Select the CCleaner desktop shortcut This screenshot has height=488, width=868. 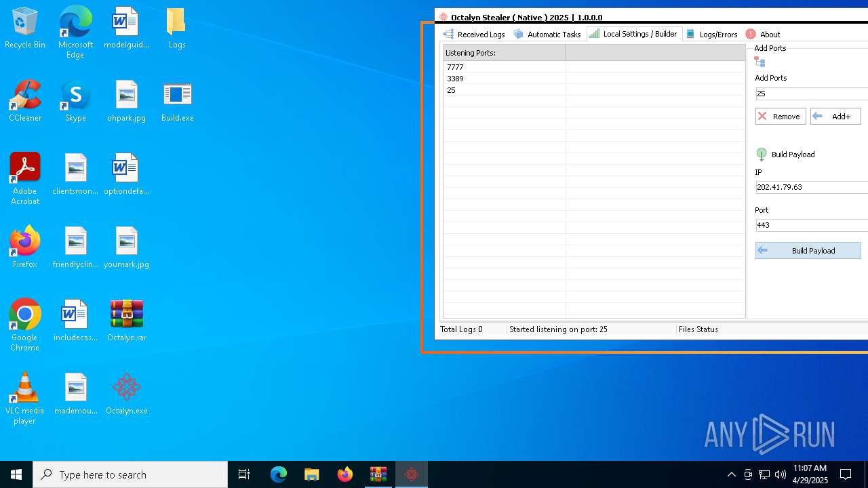(25, 102)
